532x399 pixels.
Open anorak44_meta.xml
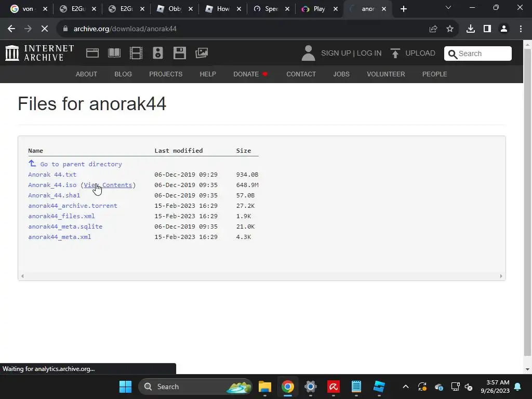coord(59,237)
